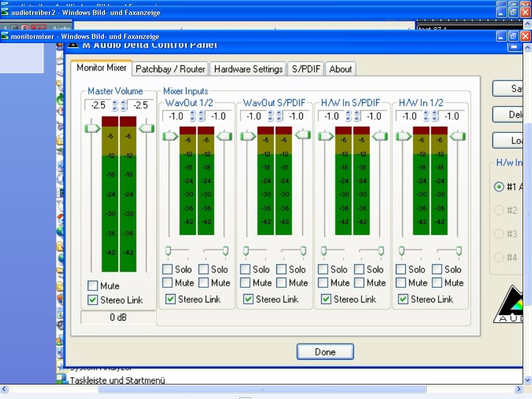This screenshot has width=532, height=399.
Task: Select the #1 H/W In radio option
Action: pyautogui.click(x=499, y=187)
